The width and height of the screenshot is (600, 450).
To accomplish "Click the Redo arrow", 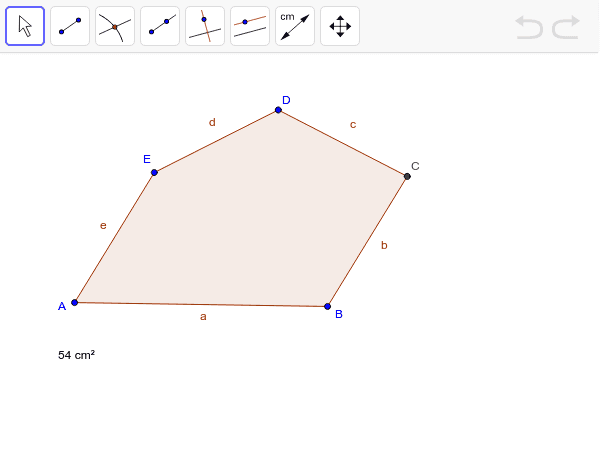I will (x=566, y=27).
